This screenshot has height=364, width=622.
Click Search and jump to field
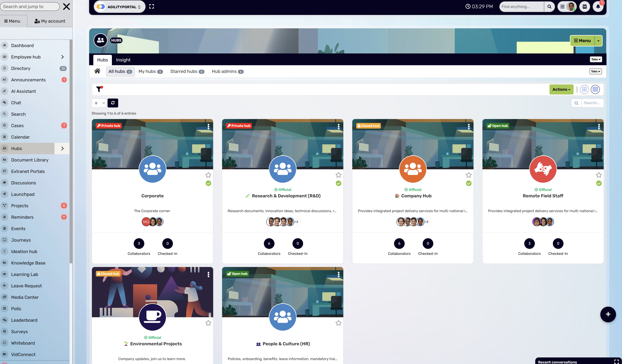coord(30,7)
